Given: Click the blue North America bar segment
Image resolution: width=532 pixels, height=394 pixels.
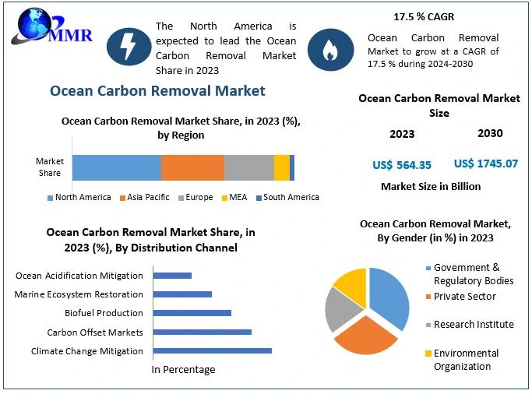Looking at the screenshot, I should [117, 168].
